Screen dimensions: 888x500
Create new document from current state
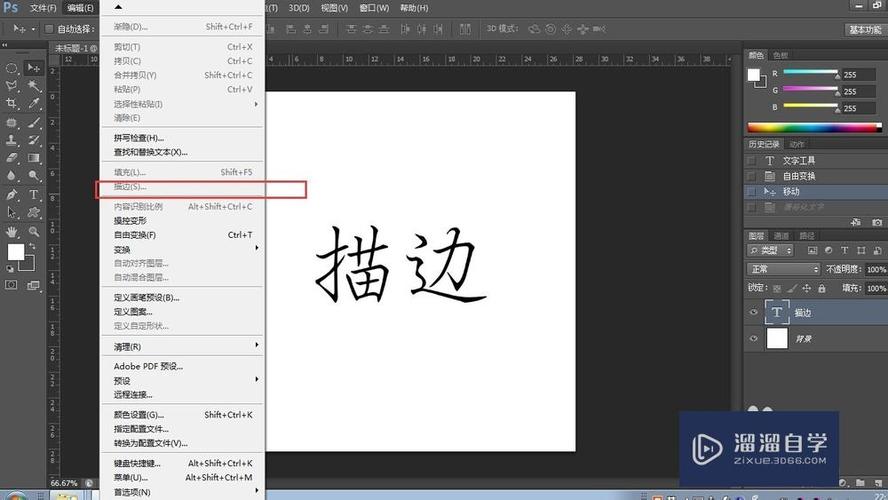tap(856, 223)
